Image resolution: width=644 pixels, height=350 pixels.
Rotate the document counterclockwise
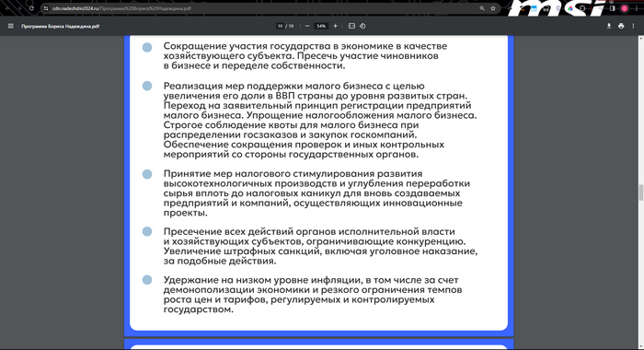pos(362,26)
